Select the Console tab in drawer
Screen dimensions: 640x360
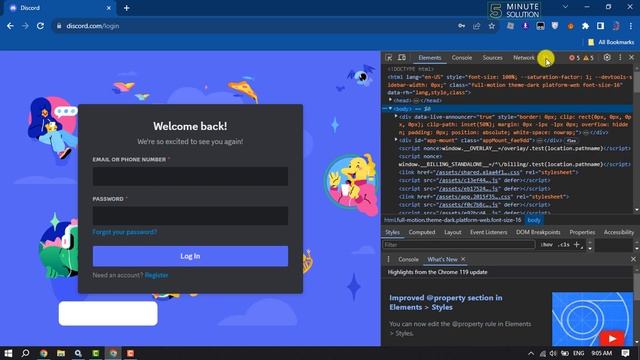click(x=408, y=259)
